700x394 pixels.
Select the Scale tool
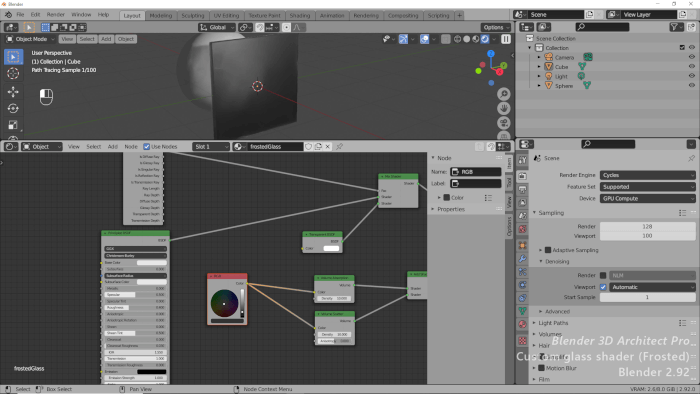(x=13, y=124)
